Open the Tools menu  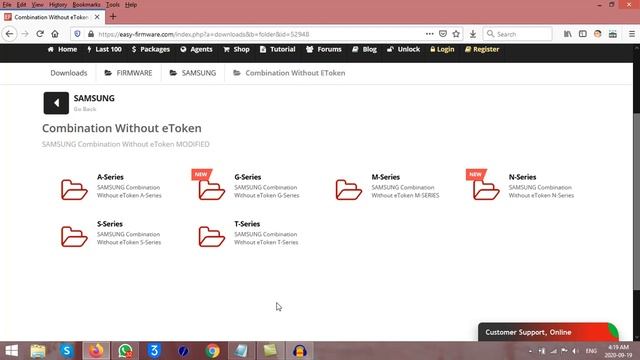(113, 4)
